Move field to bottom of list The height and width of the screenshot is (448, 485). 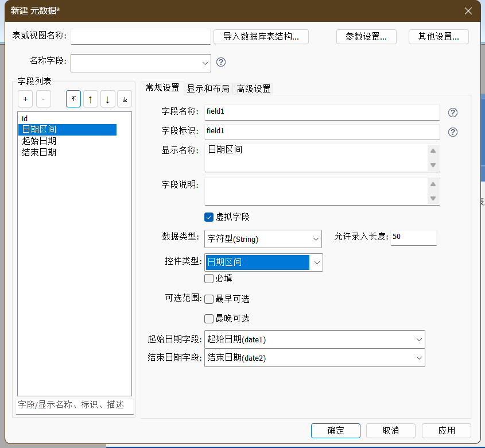click(x=125, y=99)
